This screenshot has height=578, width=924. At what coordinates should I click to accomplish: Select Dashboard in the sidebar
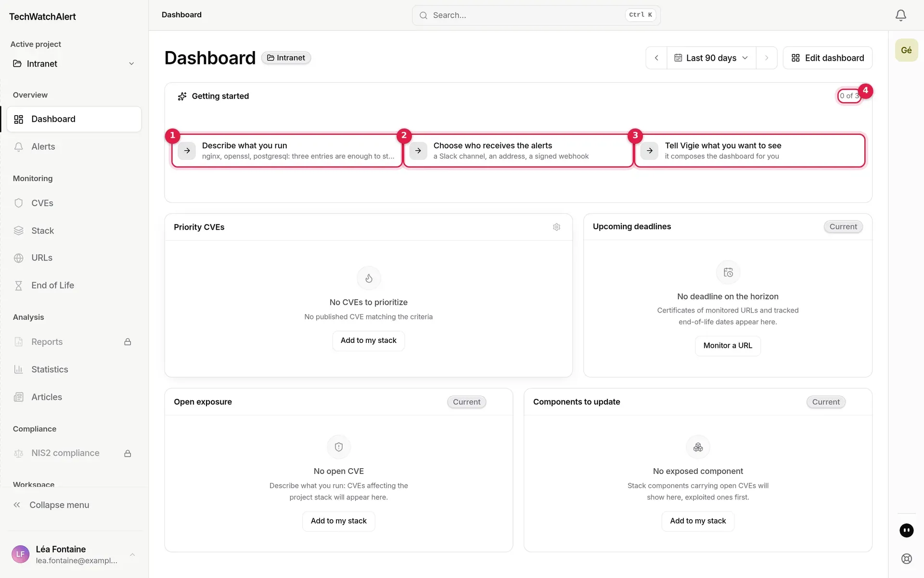pos(74,119)
